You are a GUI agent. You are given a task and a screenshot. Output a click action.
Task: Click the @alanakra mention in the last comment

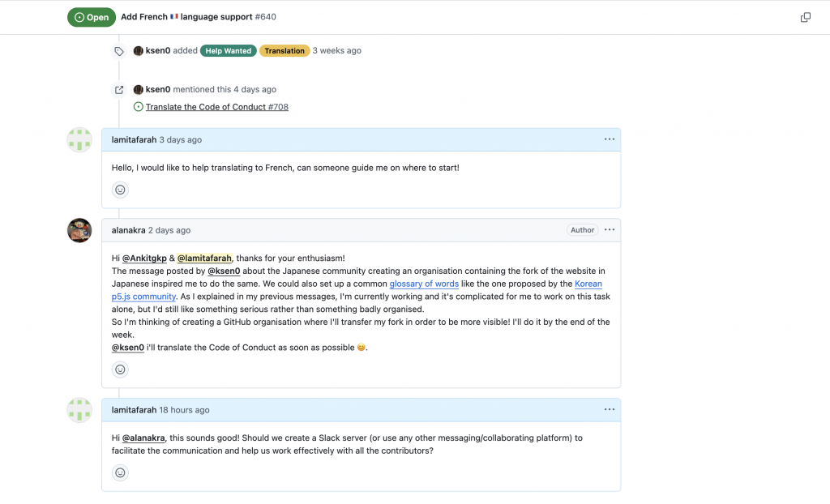(143, 438)
